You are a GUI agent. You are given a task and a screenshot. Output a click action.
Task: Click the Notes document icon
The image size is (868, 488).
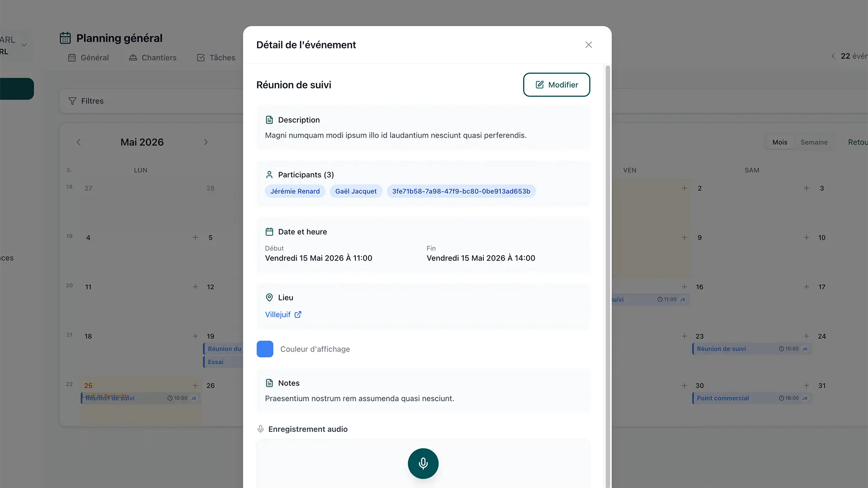269,383
